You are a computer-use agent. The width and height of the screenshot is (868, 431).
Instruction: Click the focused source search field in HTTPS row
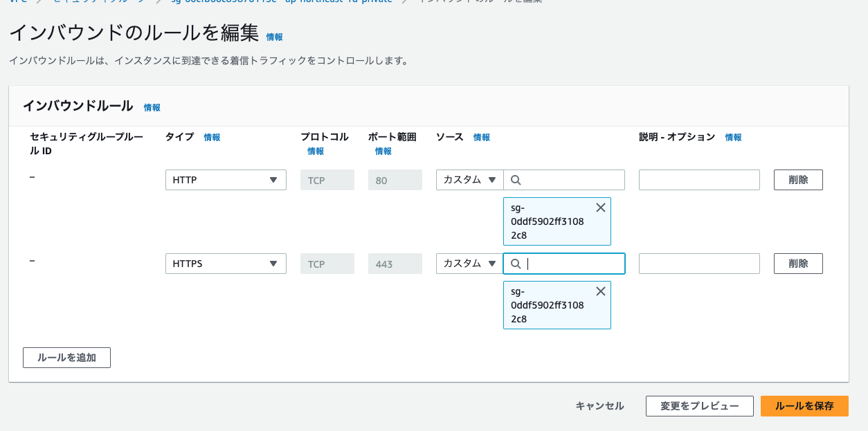[564, 264]
